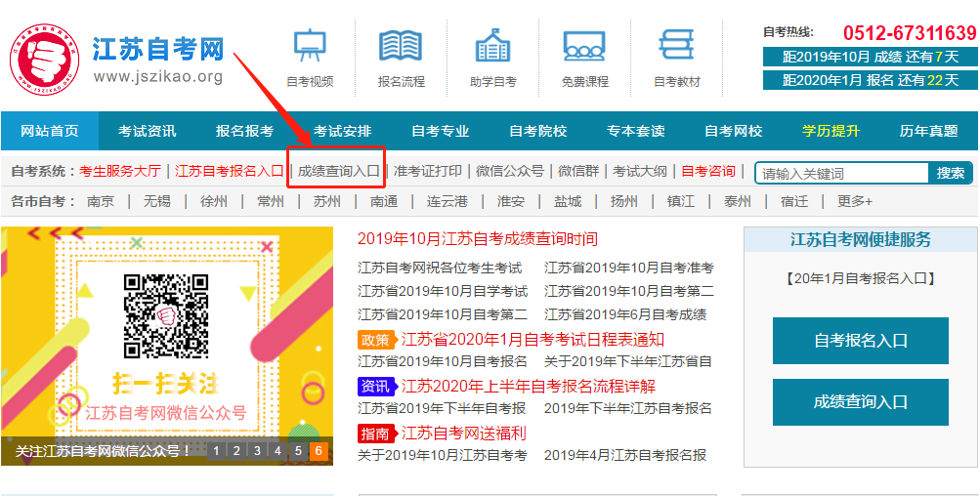Switch carousel to slide 4
This screenshot has width=980, height=496.
pos(278,451)
